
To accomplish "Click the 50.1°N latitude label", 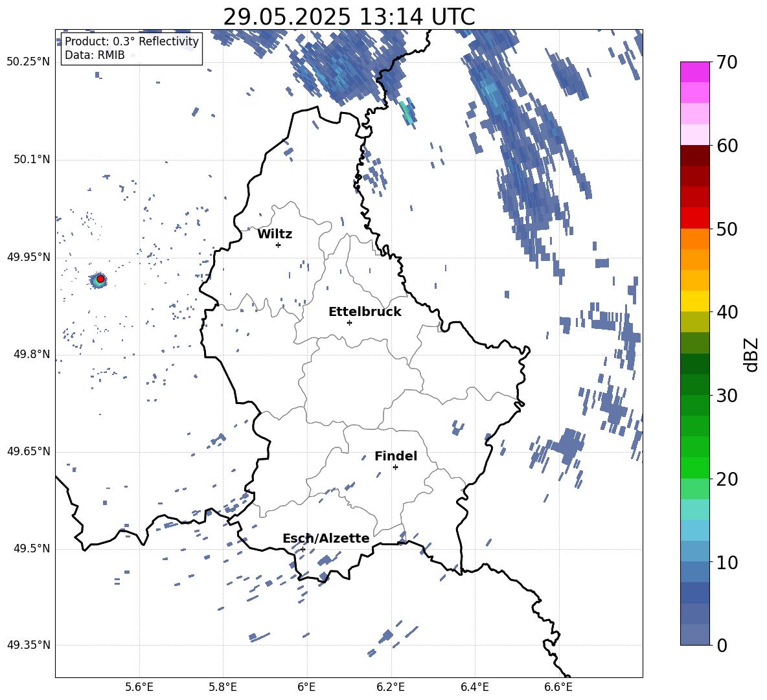I will click(x=31, y=159).
